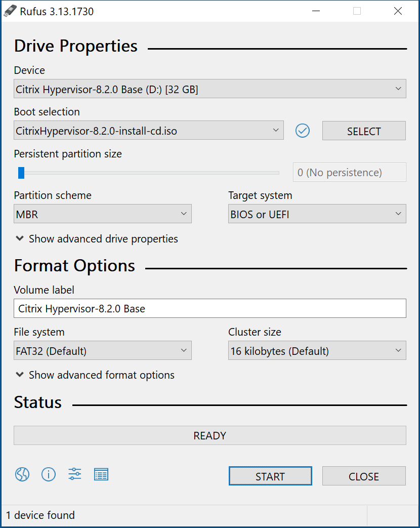Click the READY status progress bar
420x528 pixels.
point(209,435)
